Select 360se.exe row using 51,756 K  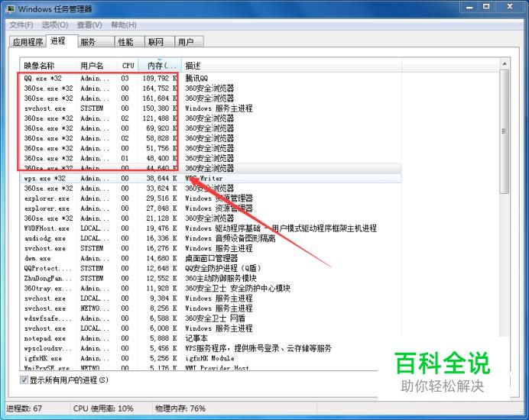tap(211, 148)
